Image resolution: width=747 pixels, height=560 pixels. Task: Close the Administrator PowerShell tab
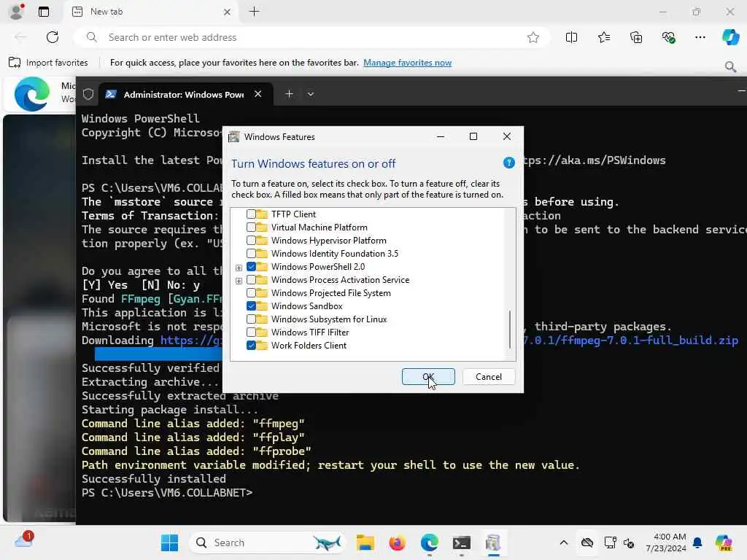258,94
